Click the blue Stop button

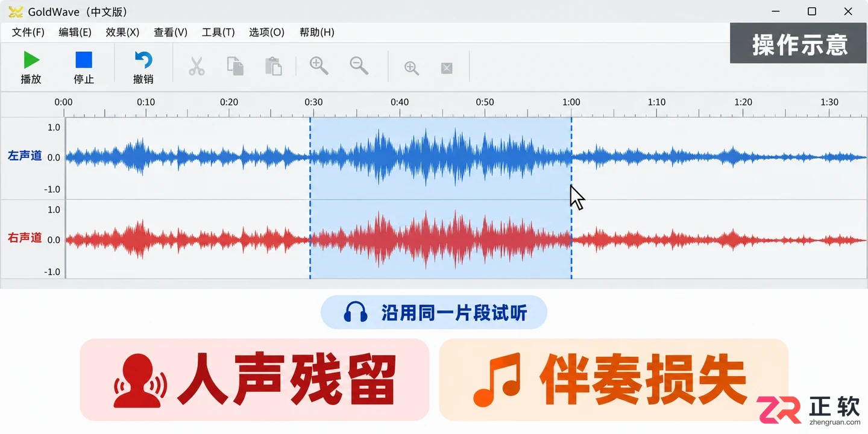pos(84,60)
